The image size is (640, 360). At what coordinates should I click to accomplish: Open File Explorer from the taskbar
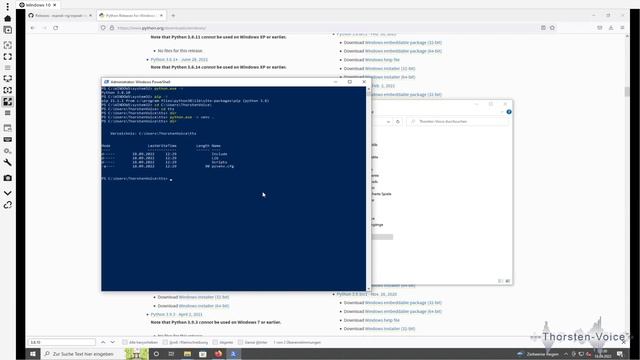pos(187,354)
